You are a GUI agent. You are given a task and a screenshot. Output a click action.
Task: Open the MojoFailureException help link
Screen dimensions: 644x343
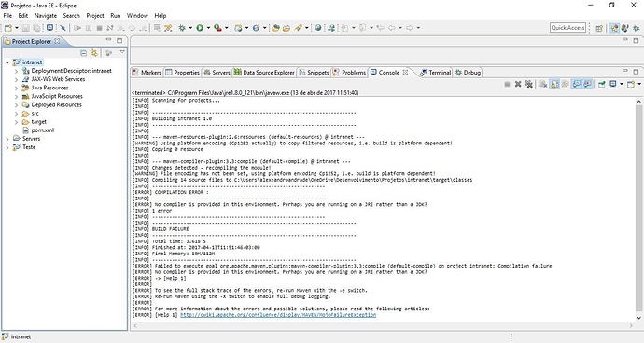point(278,315)
